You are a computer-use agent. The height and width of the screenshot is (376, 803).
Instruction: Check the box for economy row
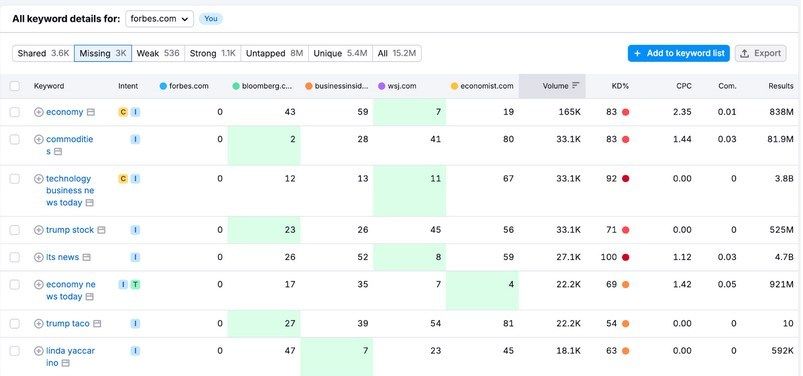[x=15, y=112]
